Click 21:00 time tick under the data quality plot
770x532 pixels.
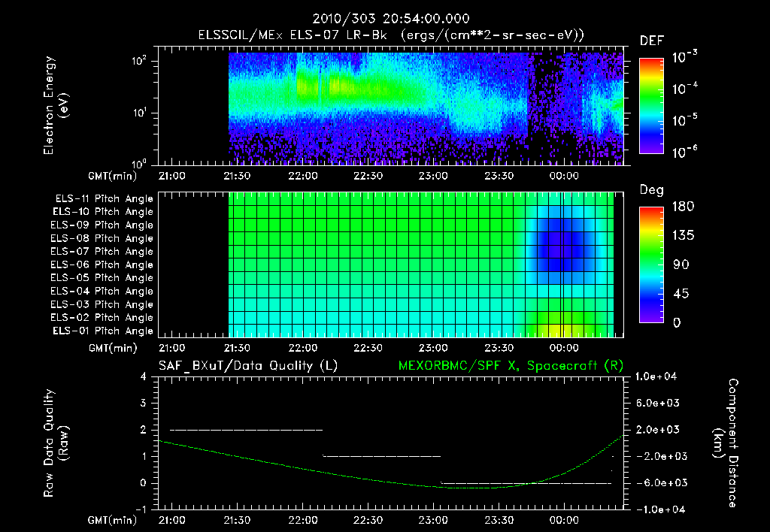(172, 520)
